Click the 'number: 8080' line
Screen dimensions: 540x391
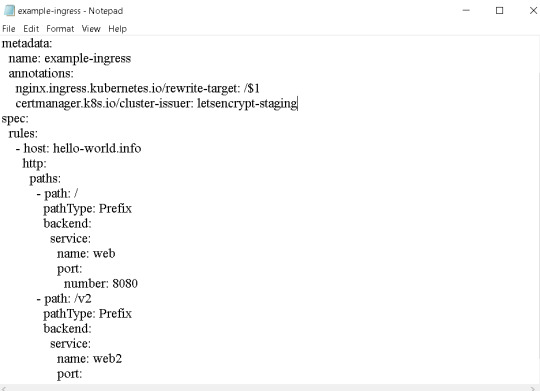pos(101,284)
